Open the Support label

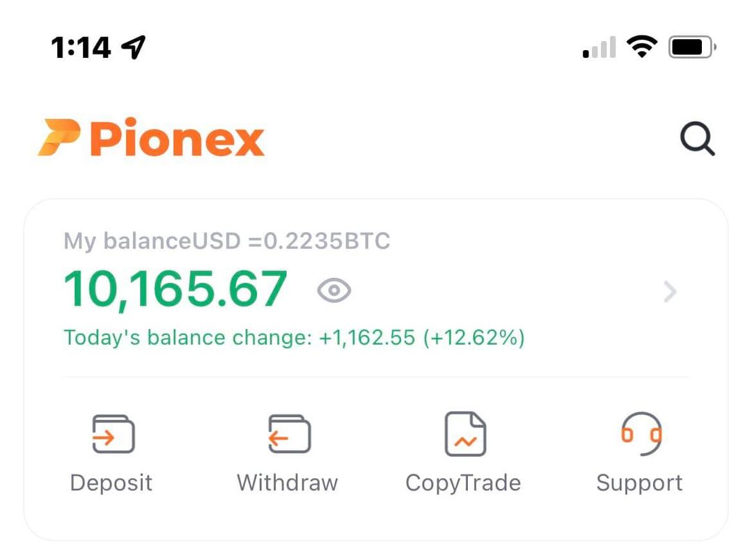(639, 483)
